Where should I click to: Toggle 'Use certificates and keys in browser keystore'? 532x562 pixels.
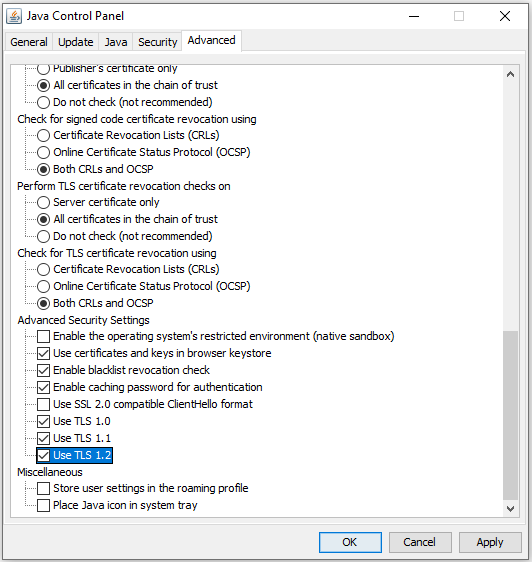43,353
